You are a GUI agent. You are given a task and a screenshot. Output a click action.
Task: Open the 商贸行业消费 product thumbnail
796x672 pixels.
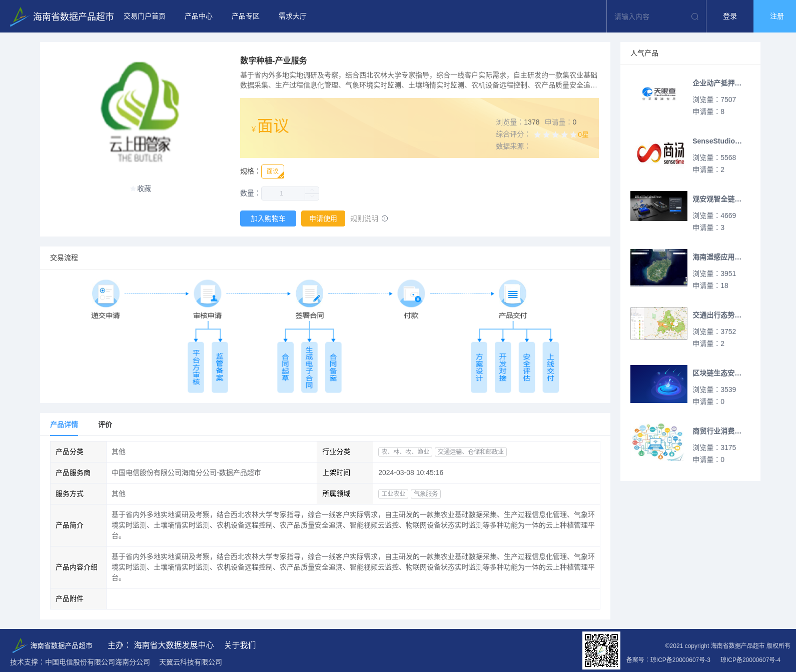click(659, 442)
